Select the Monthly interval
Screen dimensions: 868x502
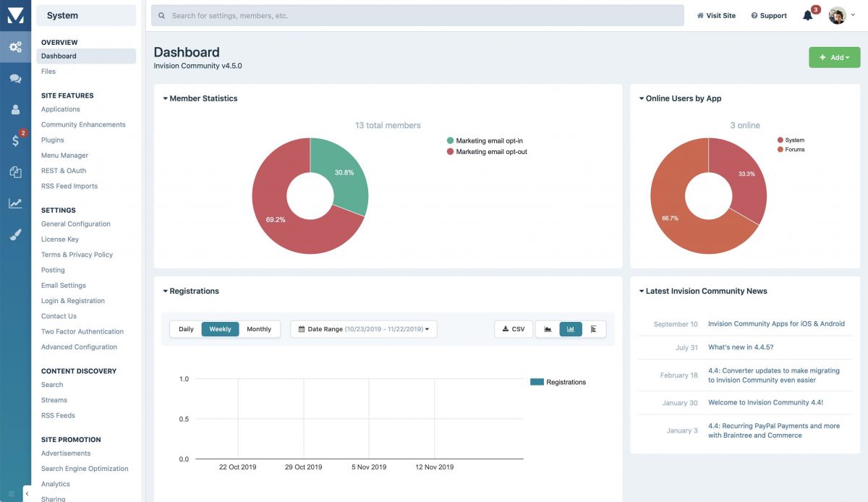coord(259,329)
